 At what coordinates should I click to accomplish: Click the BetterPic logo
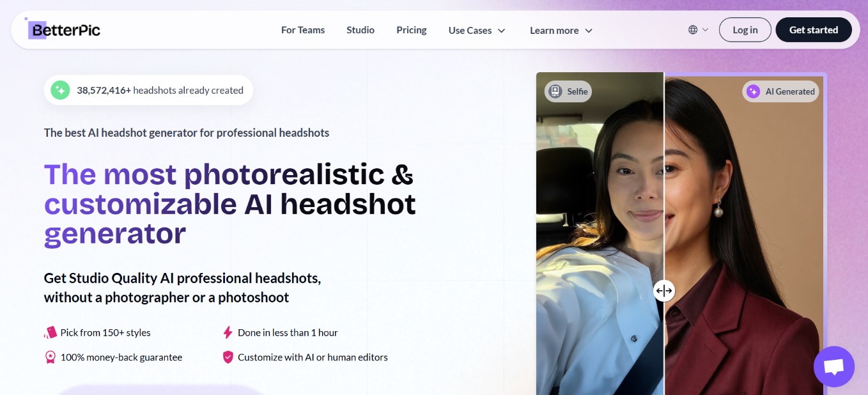pos(63,29)
